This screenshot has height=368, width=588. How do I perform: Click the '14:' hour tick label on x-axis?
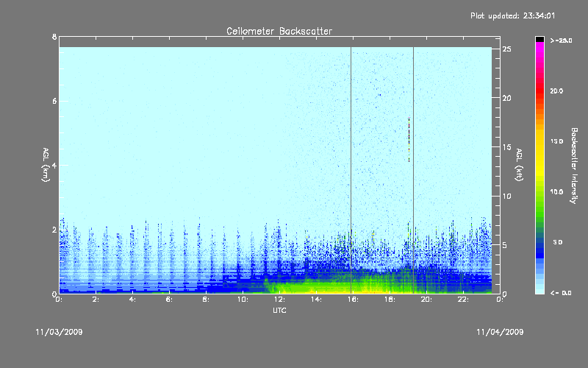(x=316, y=300)
